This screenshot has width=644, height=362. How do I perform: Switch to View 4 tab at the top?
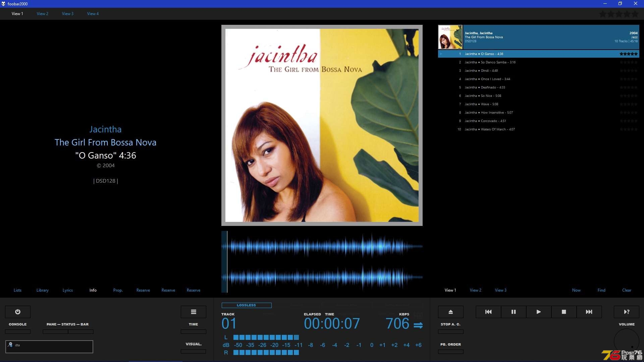coord(93,14)
